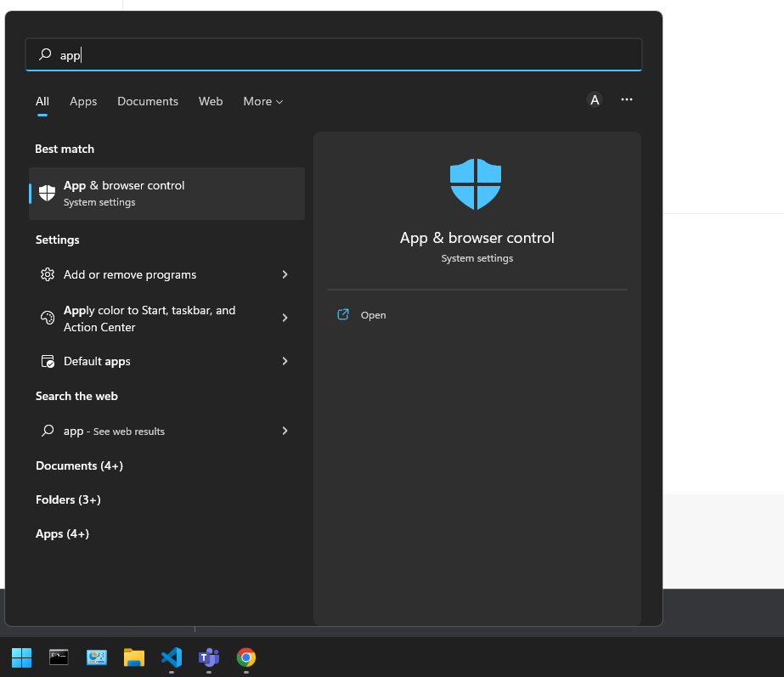Expand the Add or remove programs chevron

click(285, 274)
